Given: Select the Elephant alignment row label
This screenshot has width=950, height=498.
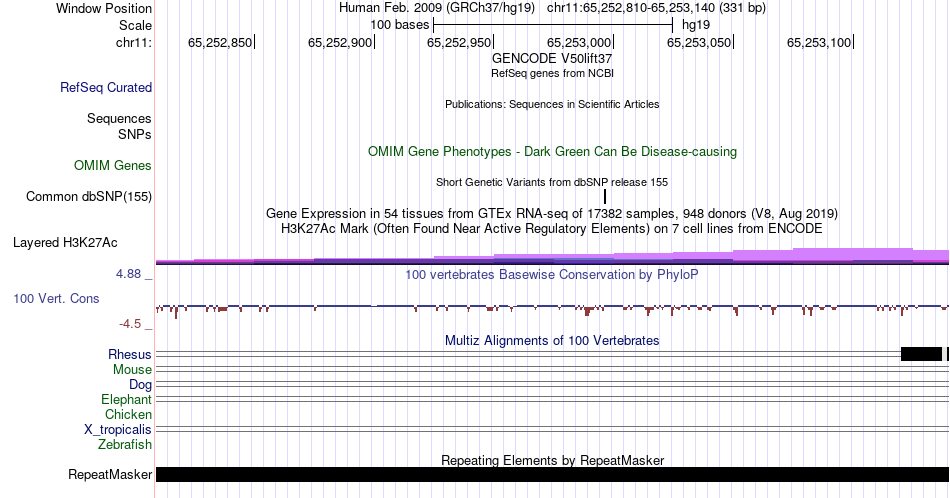Looking at the screenshot, I should click(126, 399).
